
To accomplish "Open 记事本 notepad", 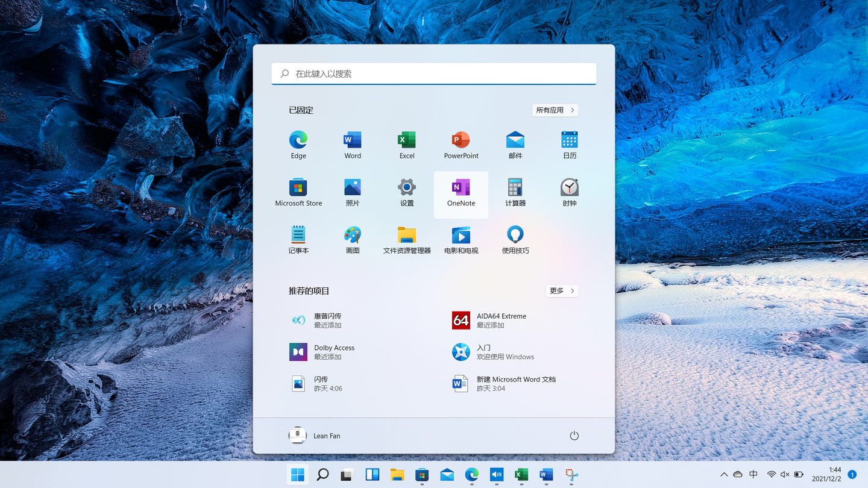I will click(298, 240).
